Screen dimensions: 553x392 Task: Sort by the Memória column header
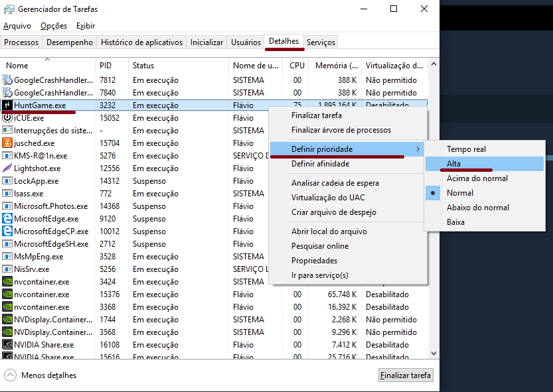[335, 65]
